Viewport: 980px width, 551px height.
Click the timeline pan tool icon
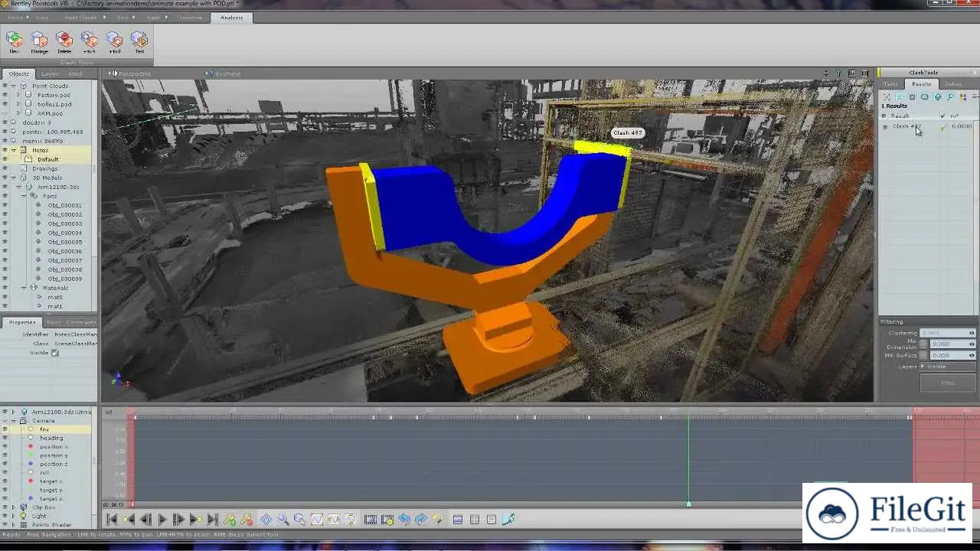coord(266,520)
